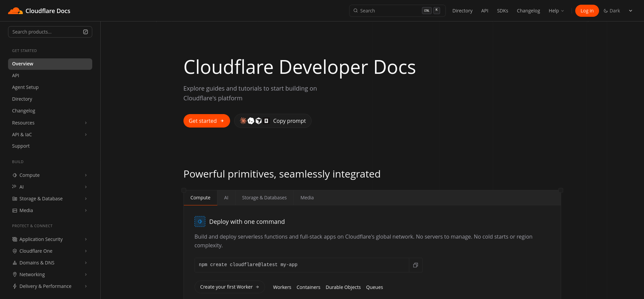Click the Cloudflare cloud logo
Screen dimensions: 644x299
point(15,11)
